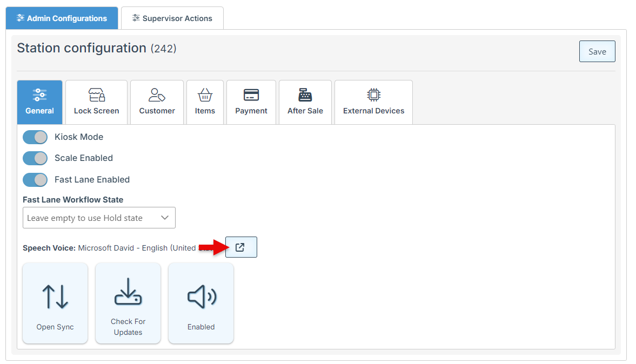Open the Lock Screen settings tab

(96, 103)
